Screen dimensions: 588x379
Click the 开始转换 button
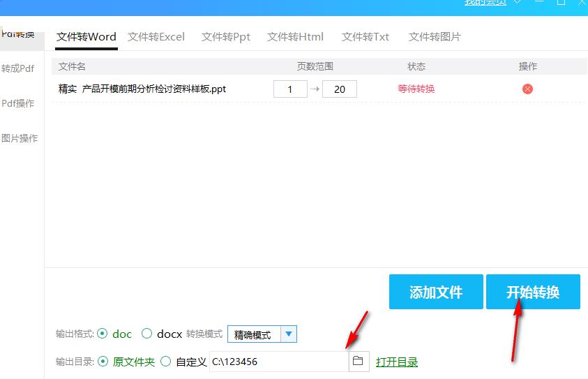click(533, 292)
